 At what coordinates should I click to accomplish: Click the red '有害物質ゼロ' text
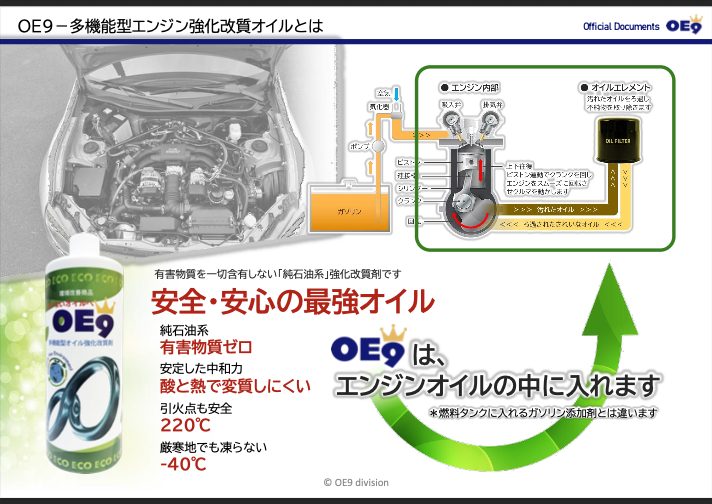pos(206,347)
